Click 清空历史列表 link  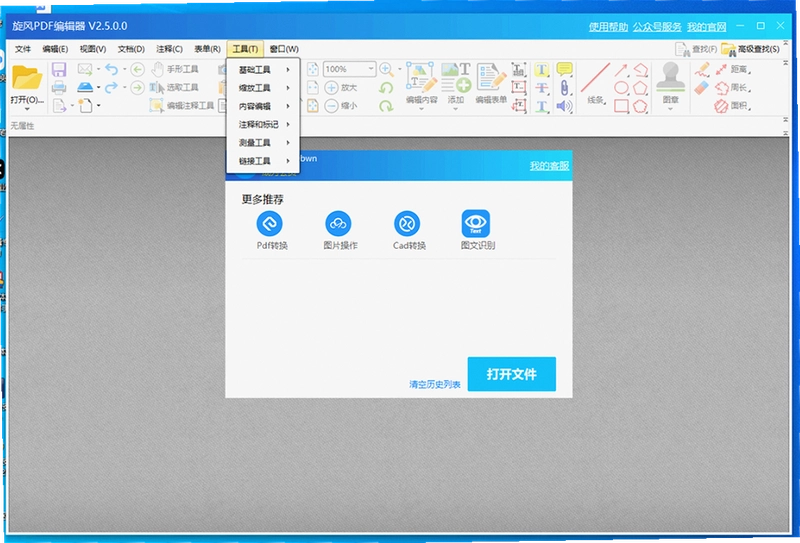point(435,384)
